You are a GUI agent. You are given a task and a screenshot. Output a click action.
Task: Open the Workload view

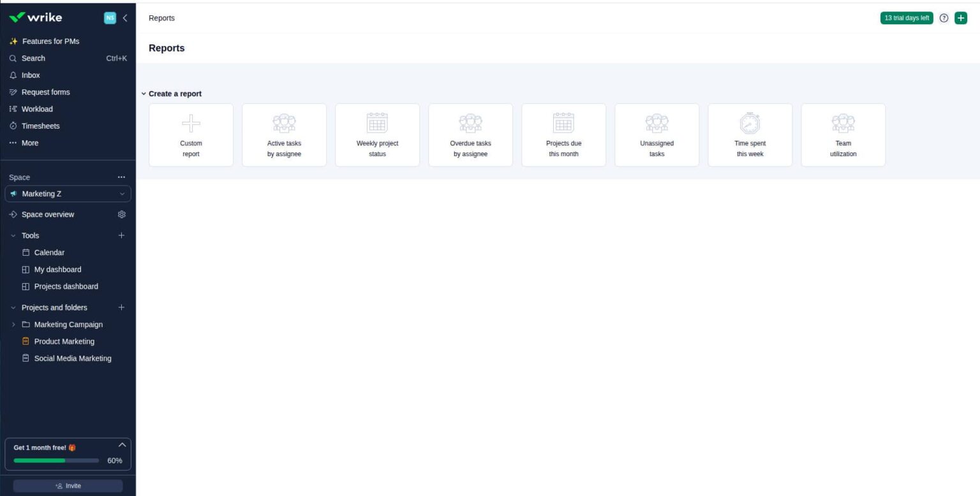37,108
